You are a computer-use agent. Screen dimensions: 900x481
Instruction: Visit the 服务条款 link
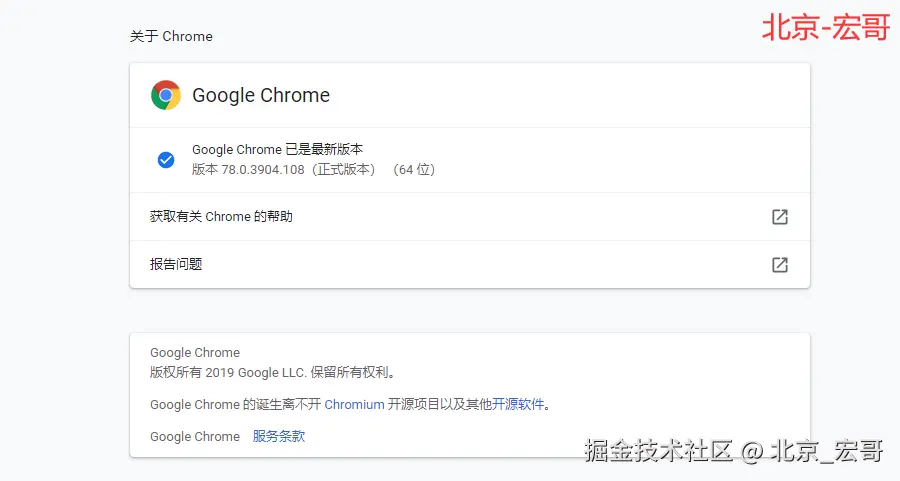(279, 436)
